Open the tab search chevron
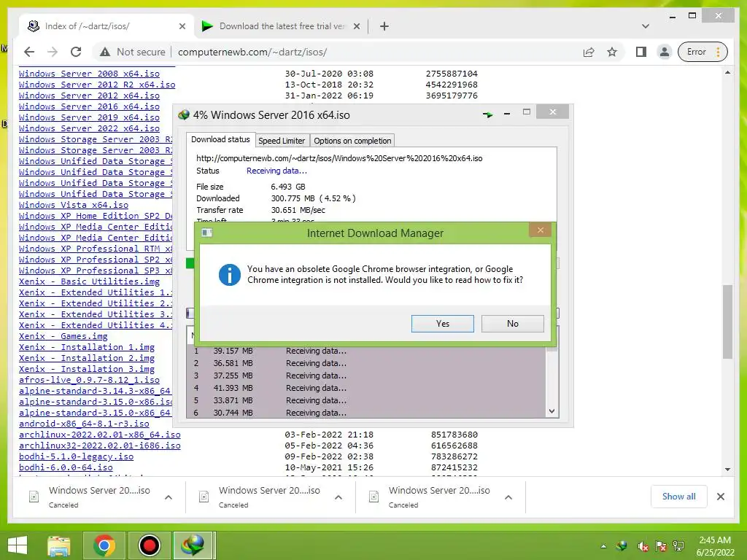The image size is (747, 560). 646,26
